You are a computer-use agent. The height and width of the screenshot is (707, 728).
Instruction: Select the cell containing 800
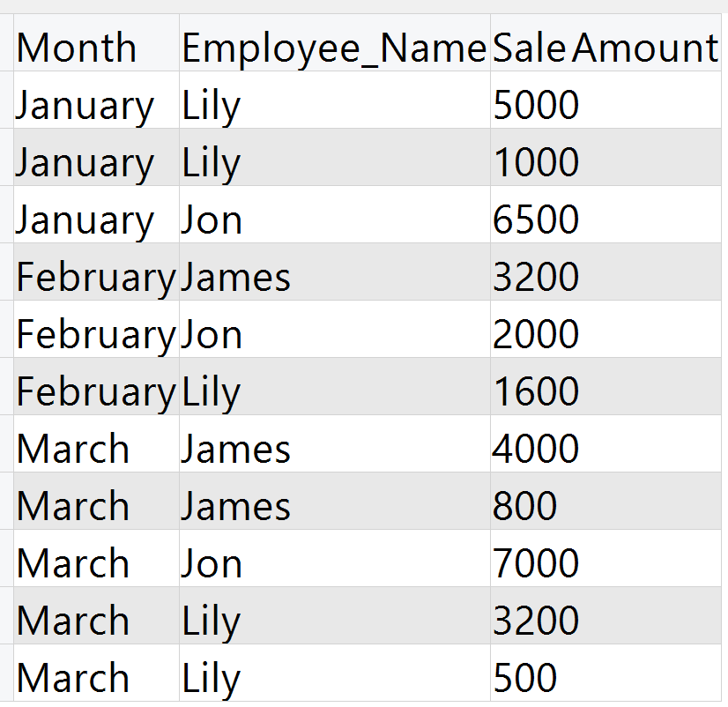[525, 507]
